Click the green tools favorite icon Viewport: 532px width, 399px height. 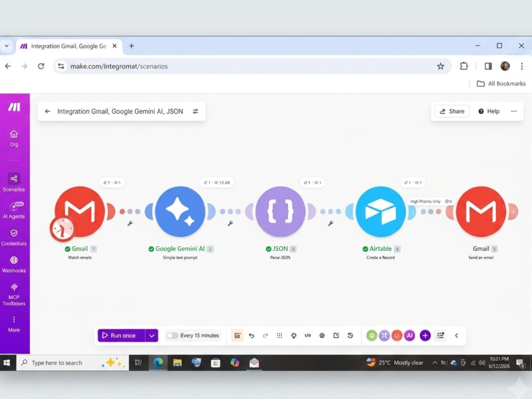click(x=371, y=336)
